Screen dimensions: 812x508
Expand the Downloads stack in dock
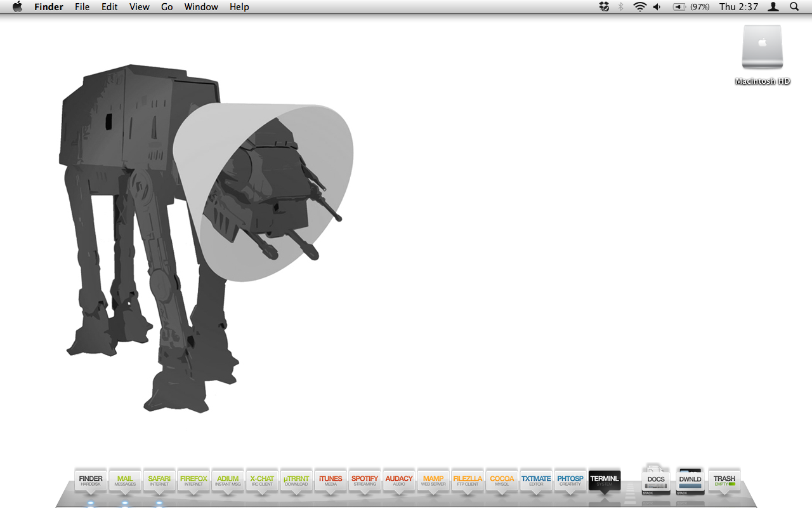pos(690,481)
